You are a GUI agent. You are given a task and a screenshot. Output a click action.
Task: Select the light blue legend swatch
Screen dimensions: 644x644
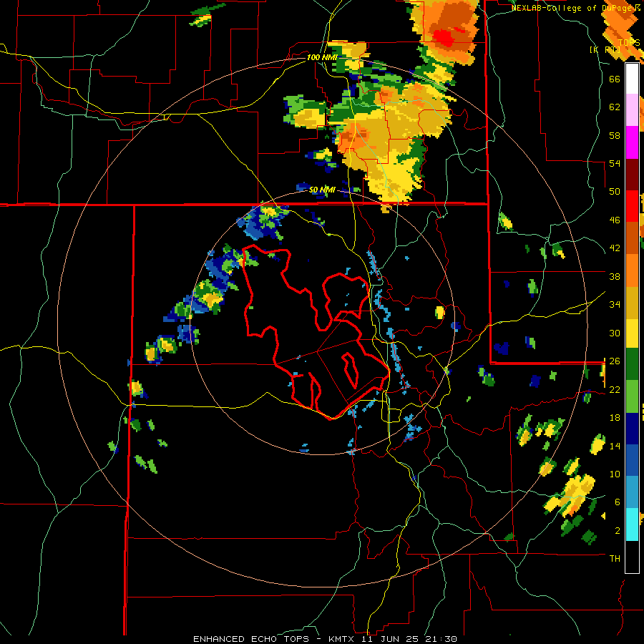tap(632, 492)
